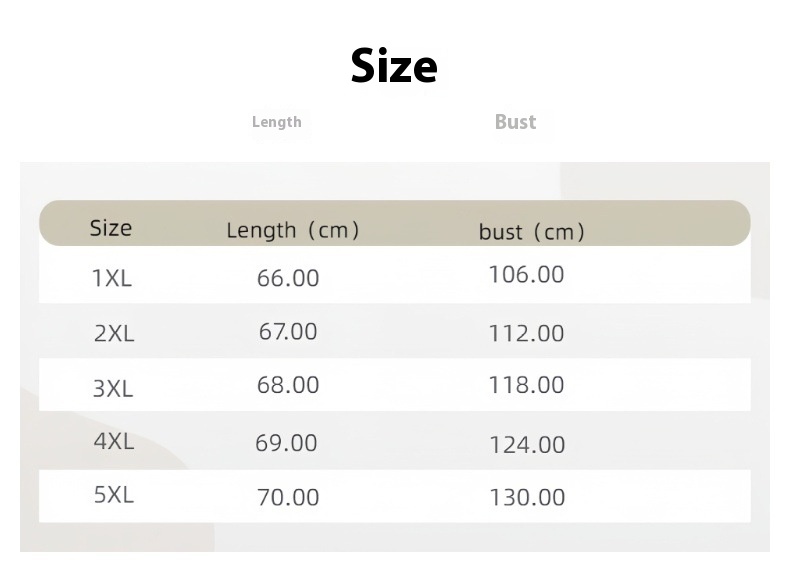This screenshot has height=572, width=790.
Task: Click the large bold Size title
Action: tap(394, 66)
